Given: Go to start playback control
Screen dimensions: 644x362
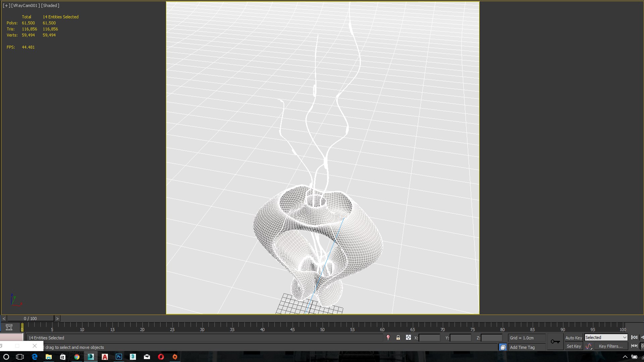Looking at the screenshot, I should pyautogui.click(x=634, y=338).
